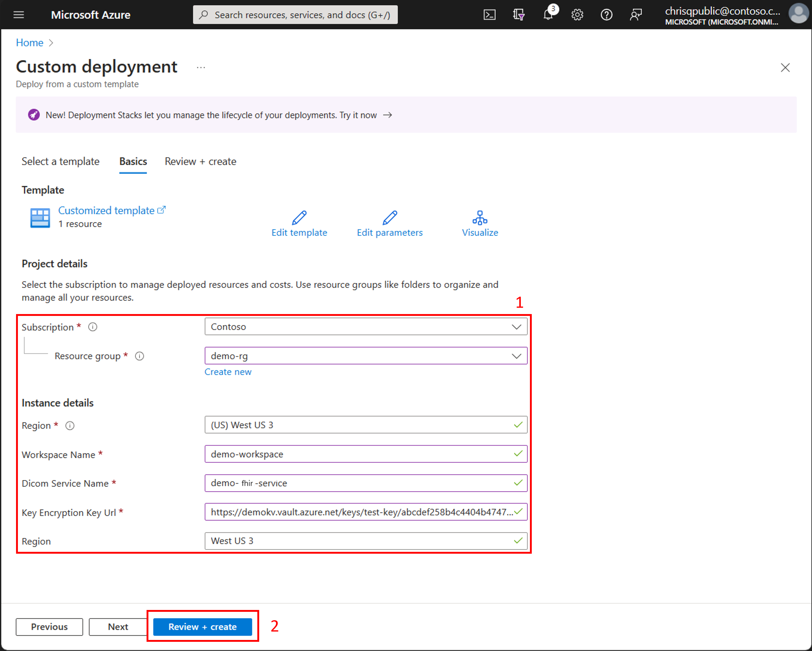The image size is (812, 651).
Task: Open the Customized template link
Action: click(107, 210)
